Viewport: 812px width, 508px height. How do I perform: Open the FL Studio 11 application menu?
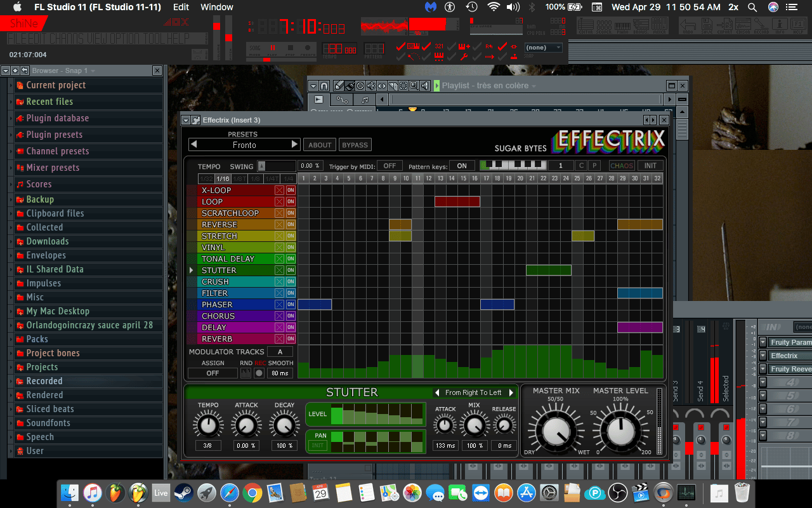(98, 7)
